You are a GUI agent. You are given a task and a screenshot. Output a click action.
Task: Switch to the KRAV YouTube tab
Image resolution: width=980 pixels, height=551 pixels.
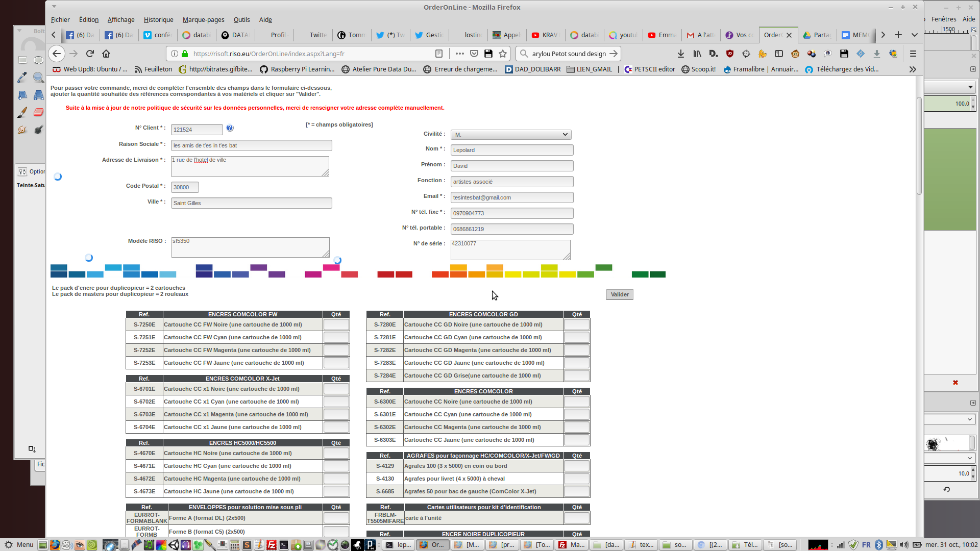pos(546,35)
